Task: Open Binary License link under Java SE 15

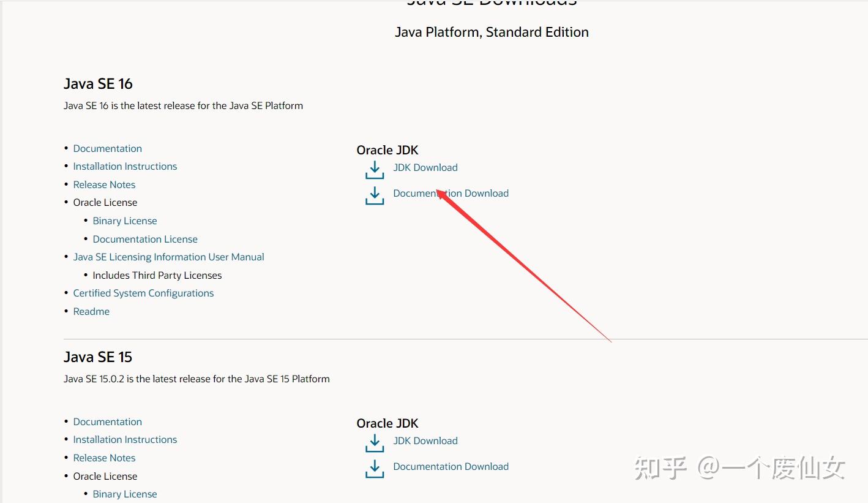Action: 125,494
